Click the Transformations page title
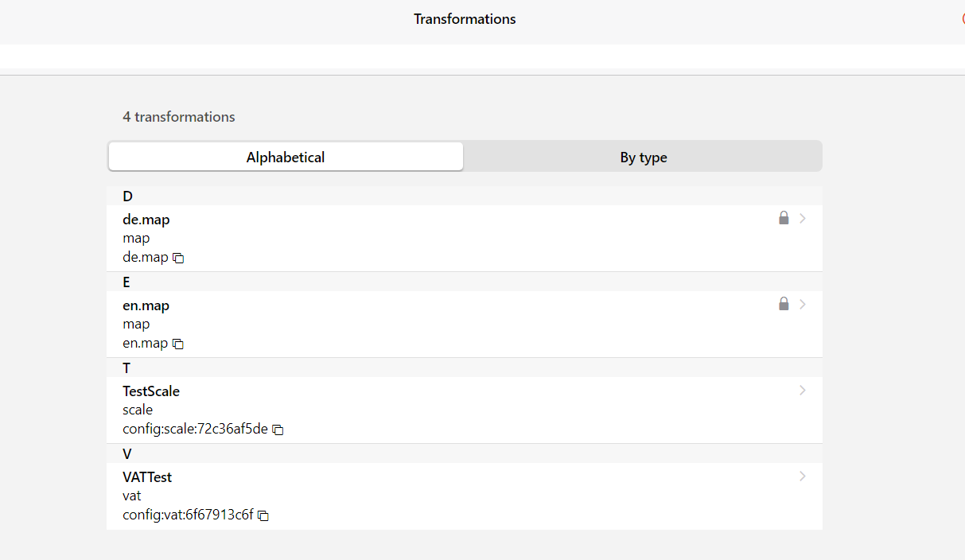965x560 pixels. 465,19
